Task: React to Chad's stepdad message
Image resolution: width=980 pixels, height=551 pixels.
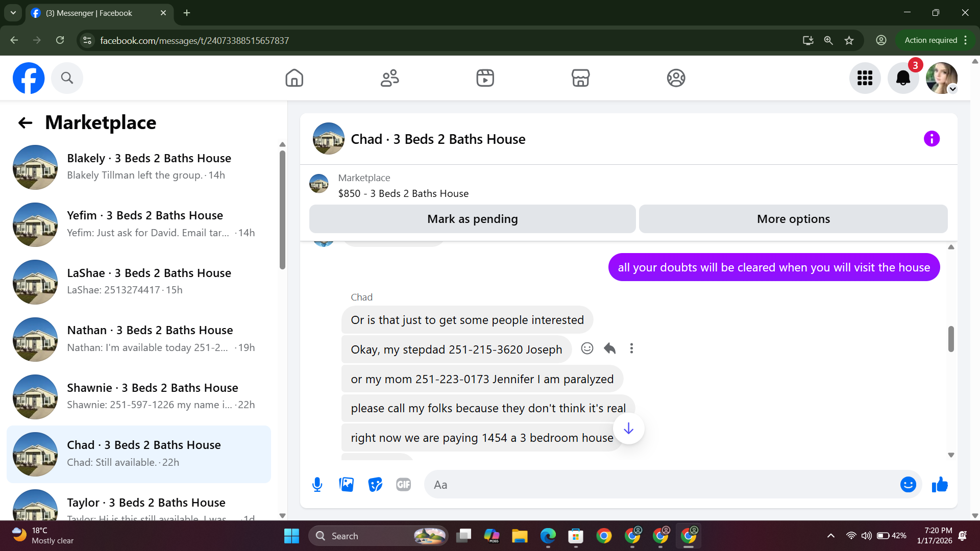Action: pyautogui.click(x=587, y=348)
